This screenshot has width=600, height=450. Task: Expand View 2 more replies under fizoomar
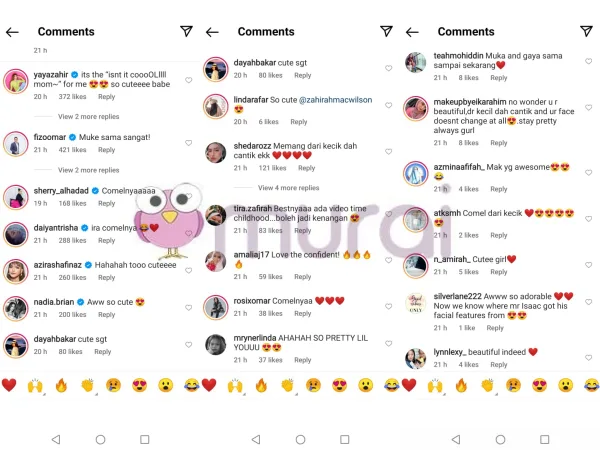88,170
